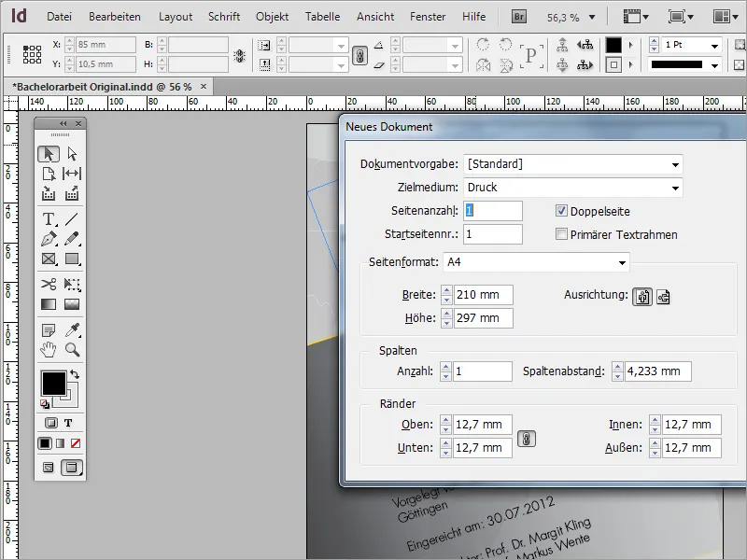The width and height of the screenshot is (747, 560).
Task: Activate the Zoom magnifier tool
Action: 72,350
